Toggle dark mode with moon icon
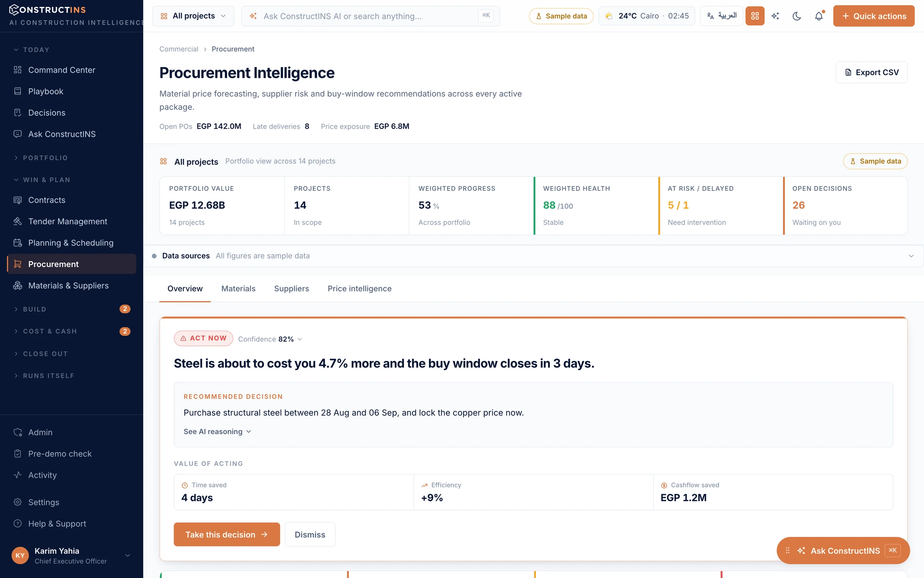Image resolution: width=924 pixels, height=578 pixels. pyautogui.click(x=797, y=16)
